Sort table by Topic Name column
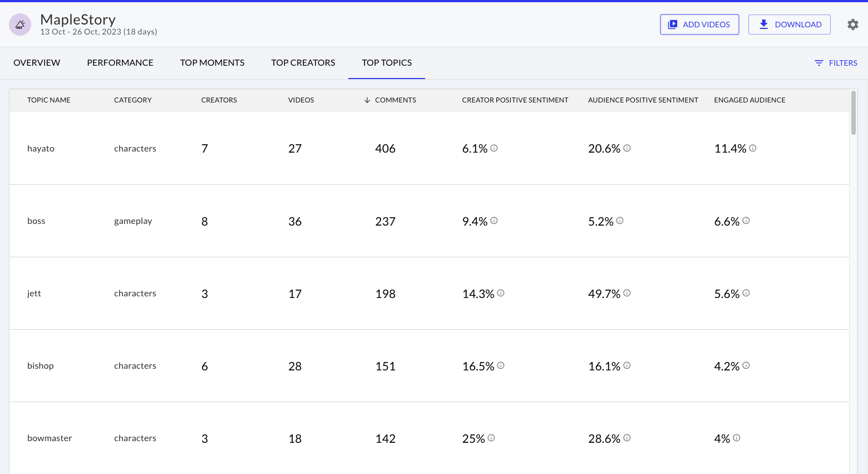Viewport: 868px width, 474px height. (49, 100)
